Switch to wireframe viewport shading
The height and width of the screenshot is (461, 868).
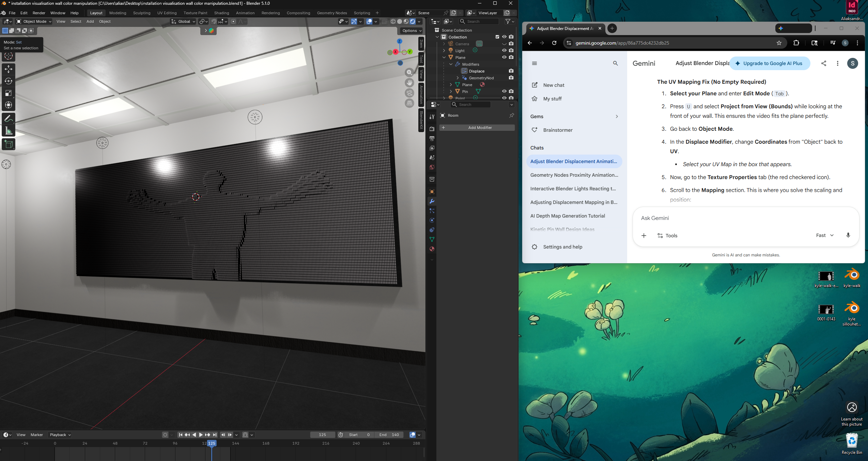(393, 21)
